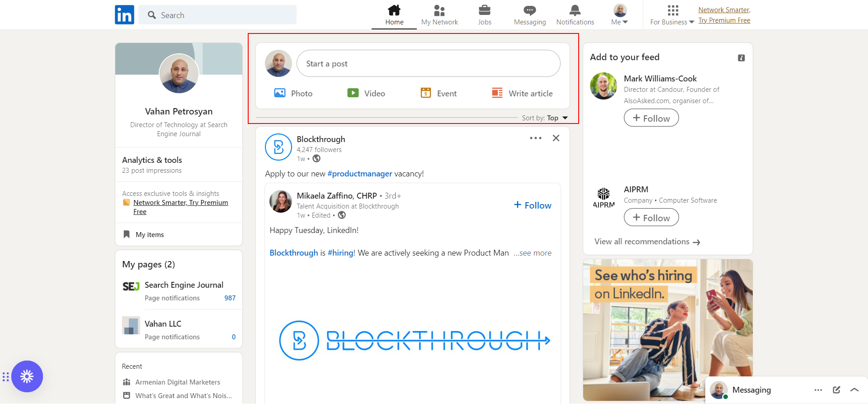The width and height of the screenshot is (868, 404).
Task: Open Mark Williams-Cook profile photo
Action: click(x=604, y=86)
